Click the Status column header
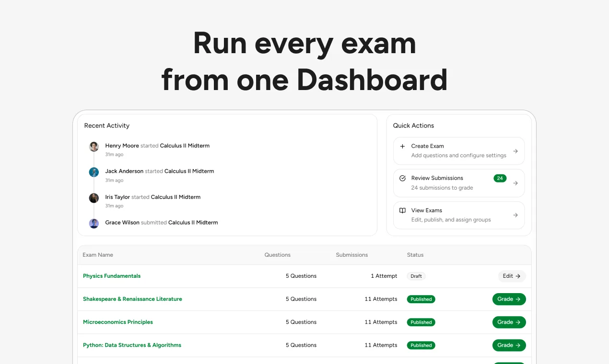This screenshot has width=609, height=364. coord(415,255)
